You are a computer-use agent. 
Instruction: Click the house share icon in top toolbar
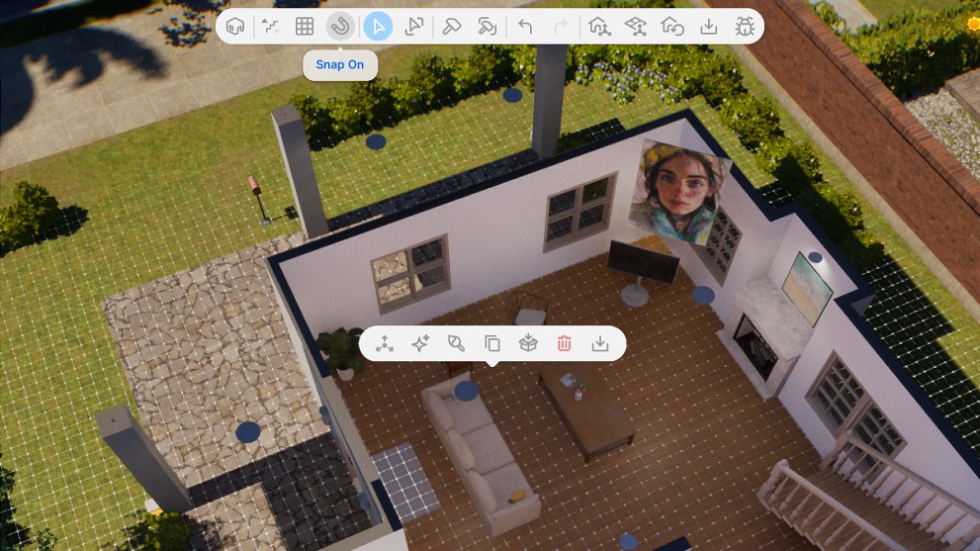598,27
